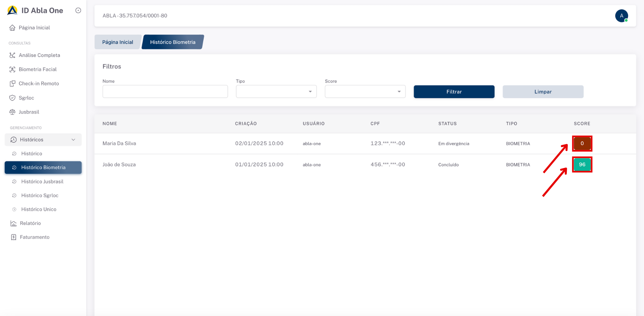Open the Relatório chart icon

pos(13,223)
